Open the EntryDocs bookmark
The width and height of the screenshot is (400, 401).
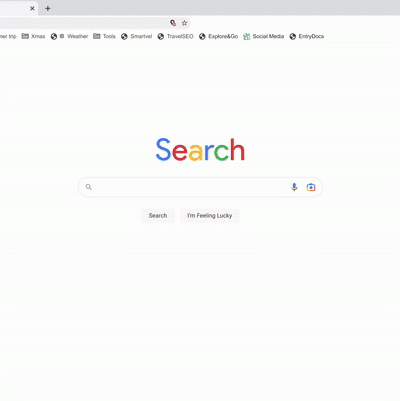click(x=307, y=36)
